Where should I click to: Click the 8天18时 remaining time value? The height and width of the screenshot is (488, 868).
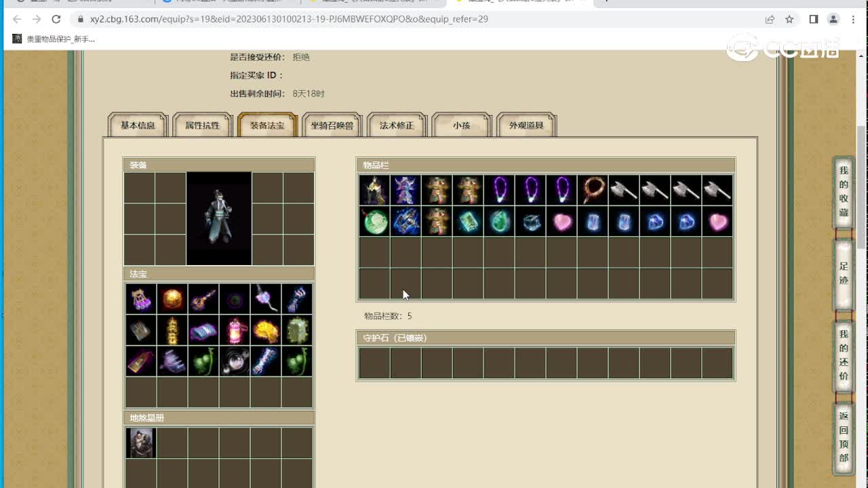[x=309, y=94]
